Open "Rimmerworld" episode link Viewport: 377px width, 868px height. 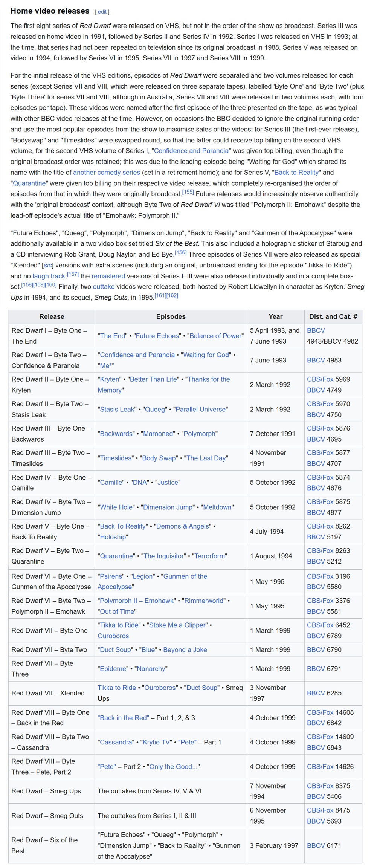pos(205,601)
